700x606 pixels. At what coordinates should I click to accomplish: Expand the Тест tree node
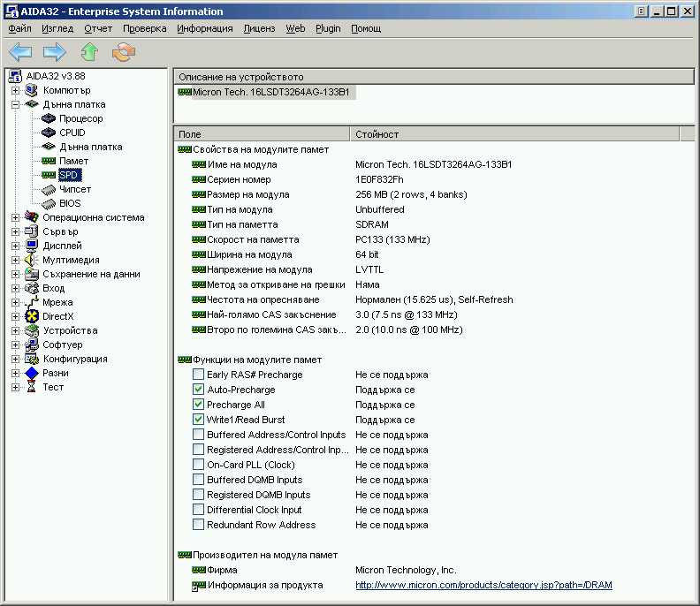(x=15, y=387)
